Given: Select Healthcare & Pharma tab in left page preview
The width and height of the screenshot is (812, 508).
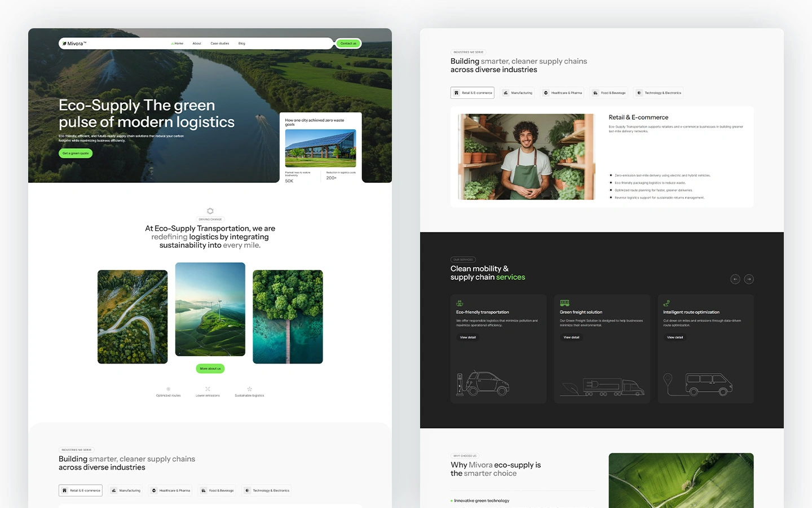Looking at the screenshot, I should pos(170,491).
